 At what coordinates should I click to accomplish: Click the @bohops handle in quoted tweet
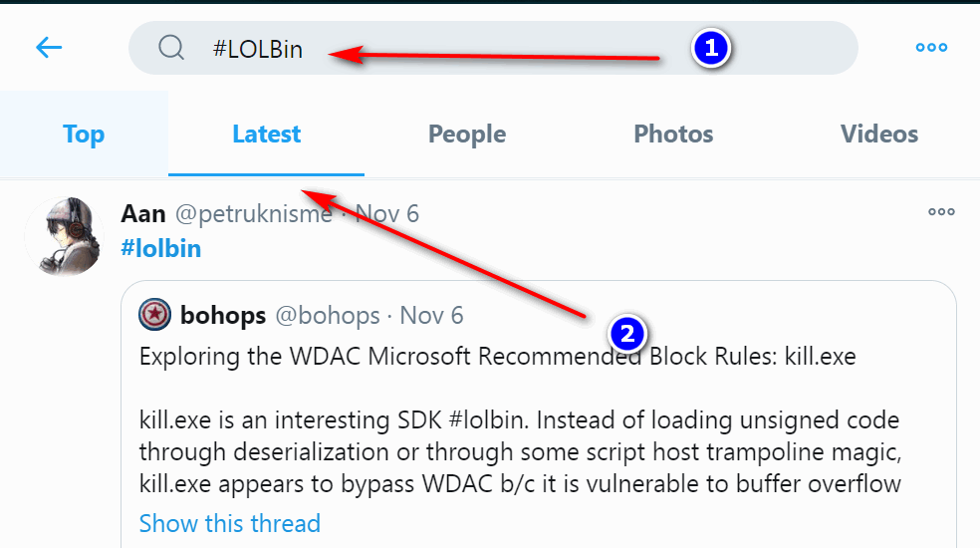(327, 316)
